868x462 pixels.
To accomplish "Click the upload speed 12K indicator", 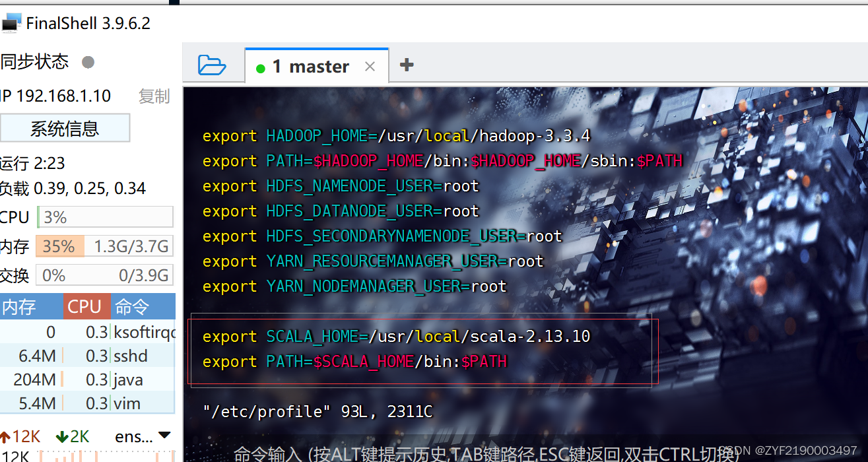I will pos(21,436).
